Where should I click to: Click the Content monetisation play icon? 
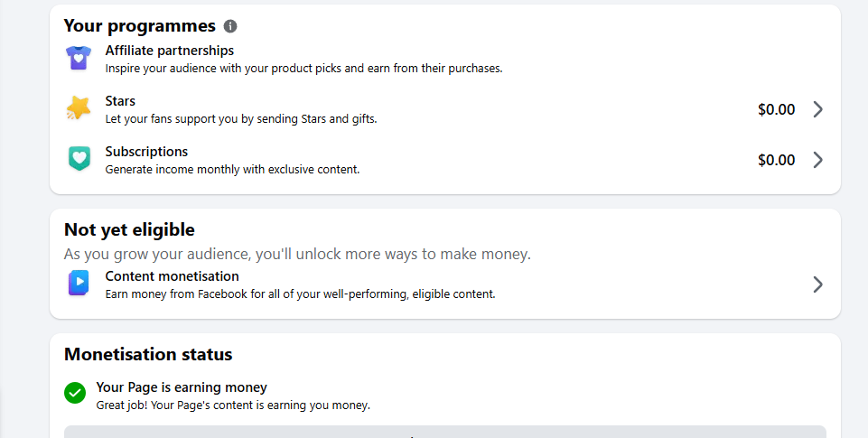[79, 283]
